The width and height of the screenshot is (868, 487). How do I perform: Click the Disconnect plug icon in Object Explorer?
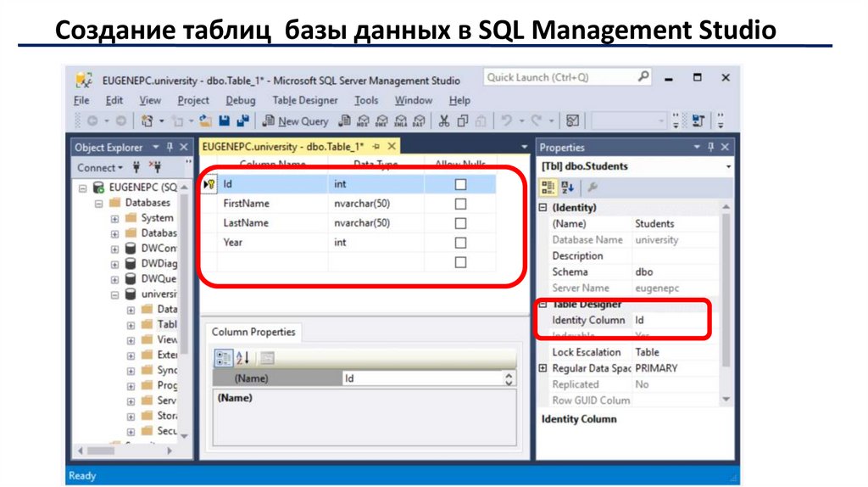[156, 167]
